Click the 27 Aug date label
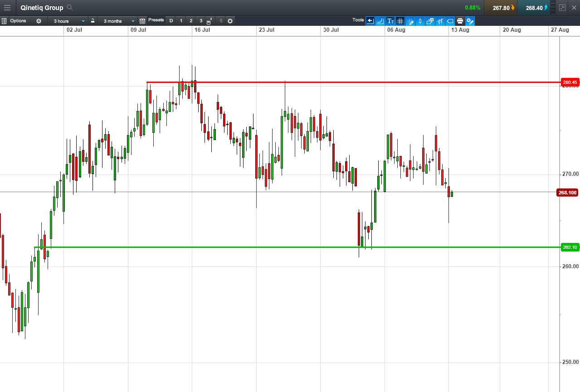Viewport: 580px width, 392px height. pos(560,30)
